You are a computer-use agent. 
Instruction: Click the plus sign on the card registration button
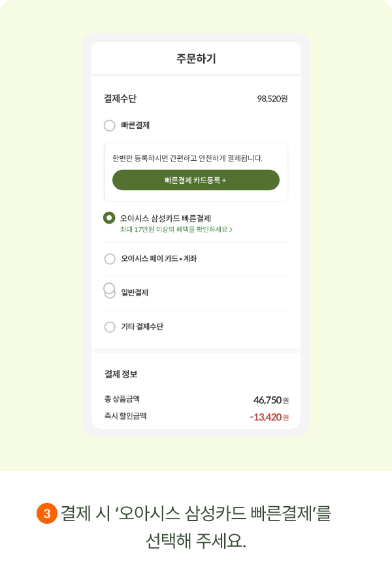pyautogui.click(x=224, y=180)
